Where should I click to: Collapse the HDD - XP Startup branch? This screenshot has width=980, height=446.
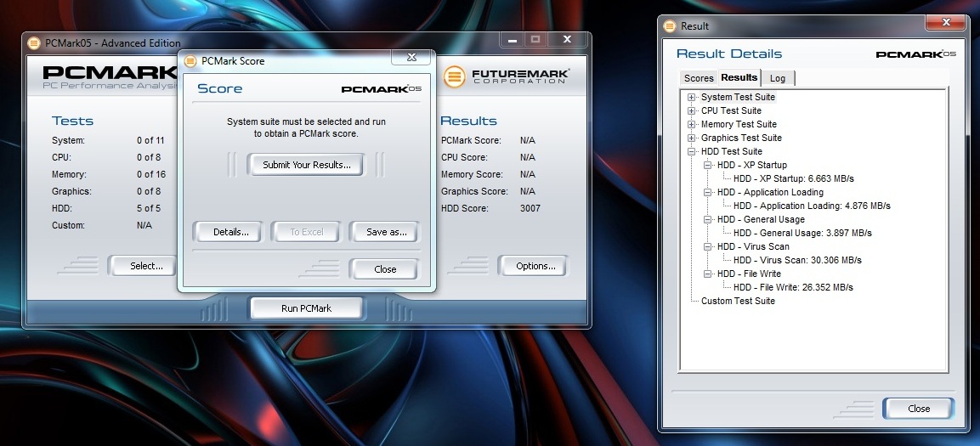pos(707,166)
